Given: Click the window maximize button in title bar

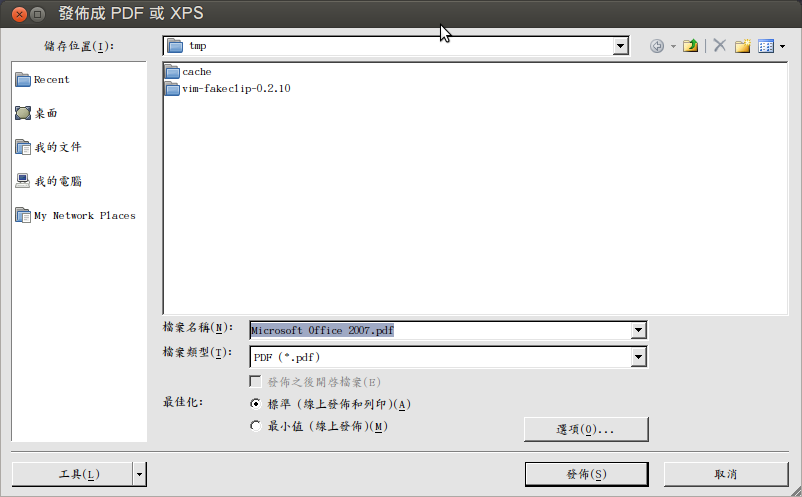Looking at the screenshot, I should (37, 14).
